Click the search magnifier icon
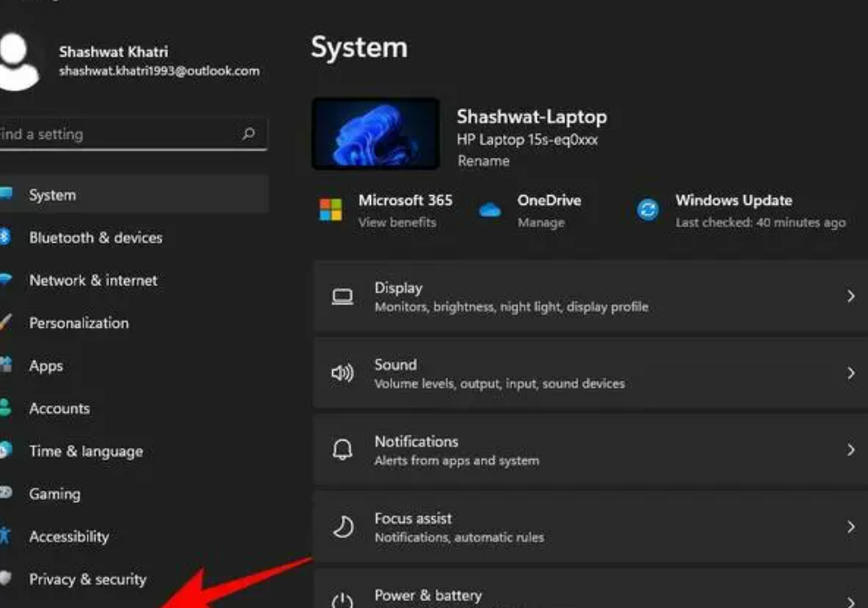The height and width of the screenshot is (608, 868). coord(249,134)
